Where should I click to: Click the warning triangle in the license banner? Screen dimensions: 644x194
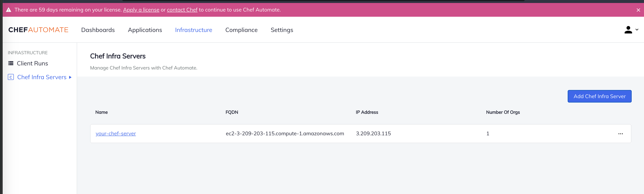coord(9,10)
